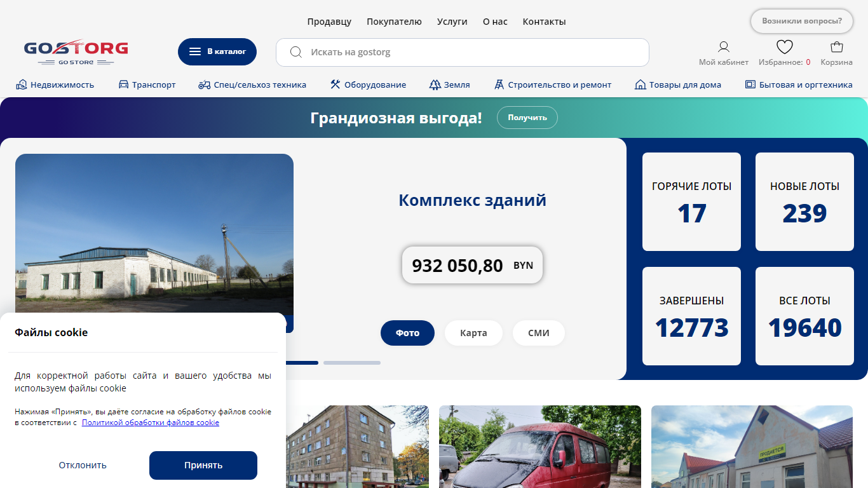Click the Возникли вопросы? button
The width and height of the screenshot is (868, 488).
click(802, 21)
